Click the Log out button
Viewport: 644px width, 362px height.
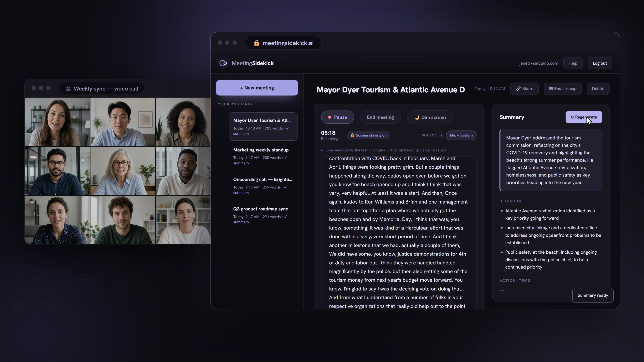point(600,63)
